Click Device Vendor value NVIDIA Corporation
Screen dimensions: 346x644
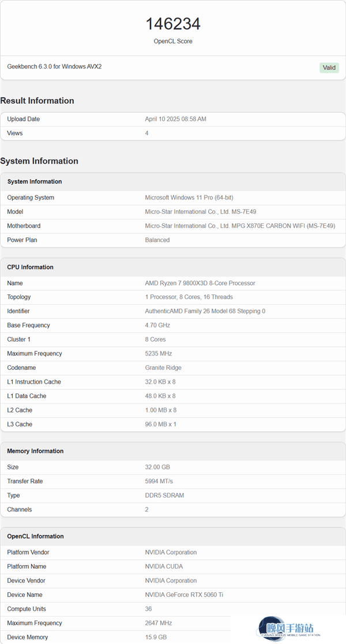point(171,581)
